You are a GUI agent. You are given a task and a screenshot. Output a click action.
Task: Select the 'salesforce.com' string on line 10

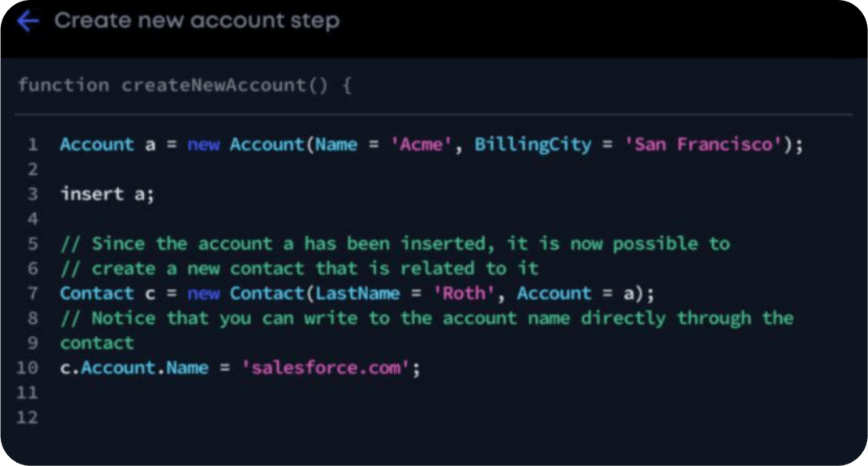328,367
